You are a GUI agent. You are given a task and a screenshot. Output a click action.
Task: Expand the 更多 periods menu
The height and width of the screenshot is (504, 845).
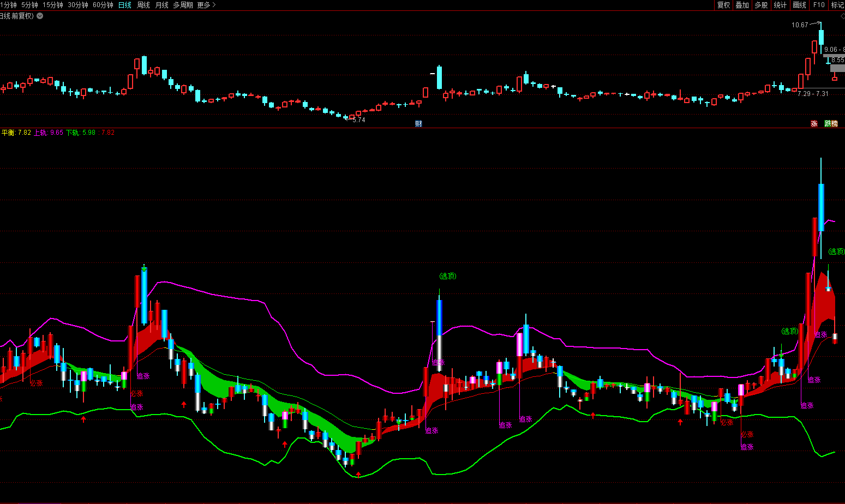[x=206, y=5]
